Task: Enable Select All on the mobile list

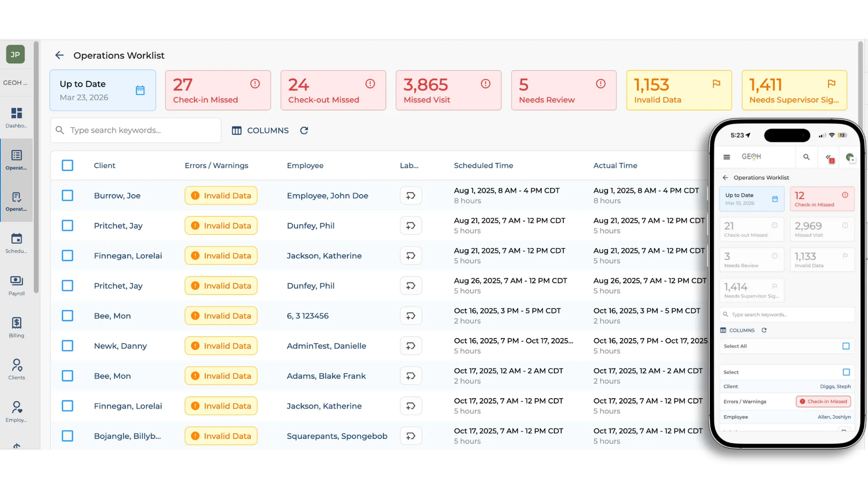Action: point(845,346)
